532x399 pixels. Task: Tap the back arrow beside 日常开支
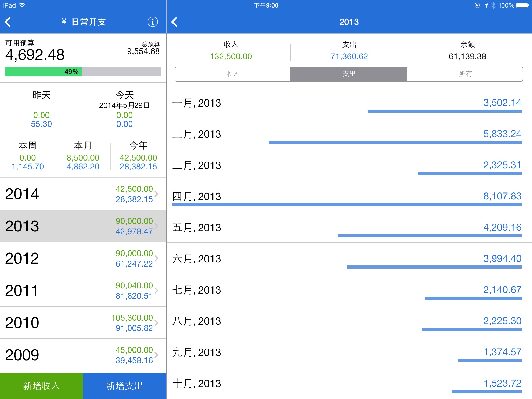(x=8, y=22)
